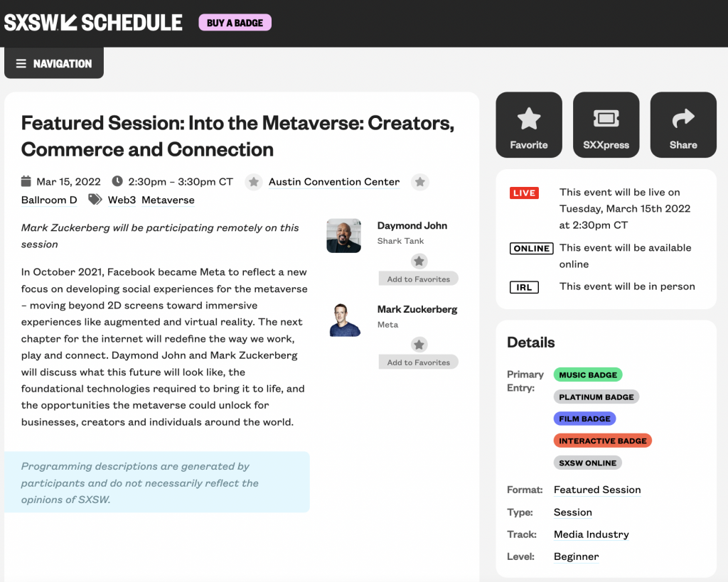Select the orange Interactive Badge tag

point(602,441)
